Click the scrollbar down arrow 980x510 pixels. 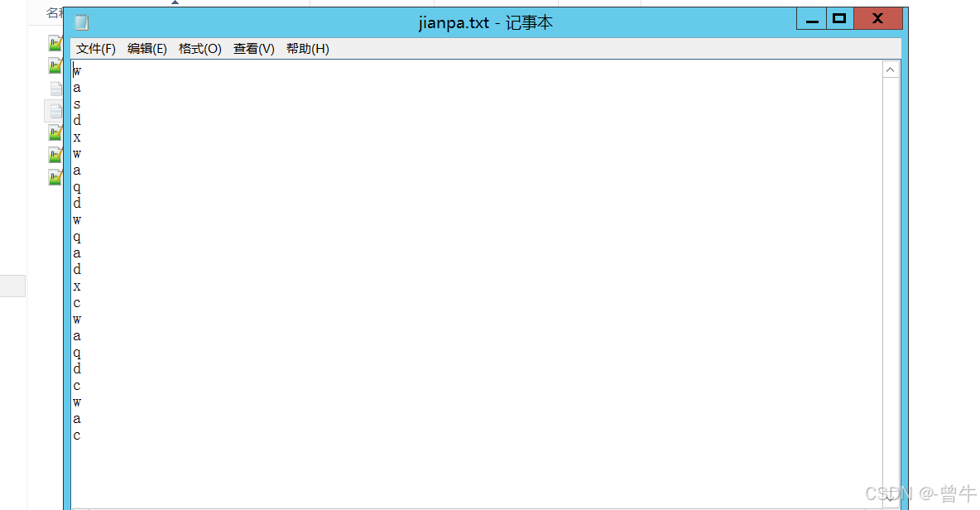890,498
